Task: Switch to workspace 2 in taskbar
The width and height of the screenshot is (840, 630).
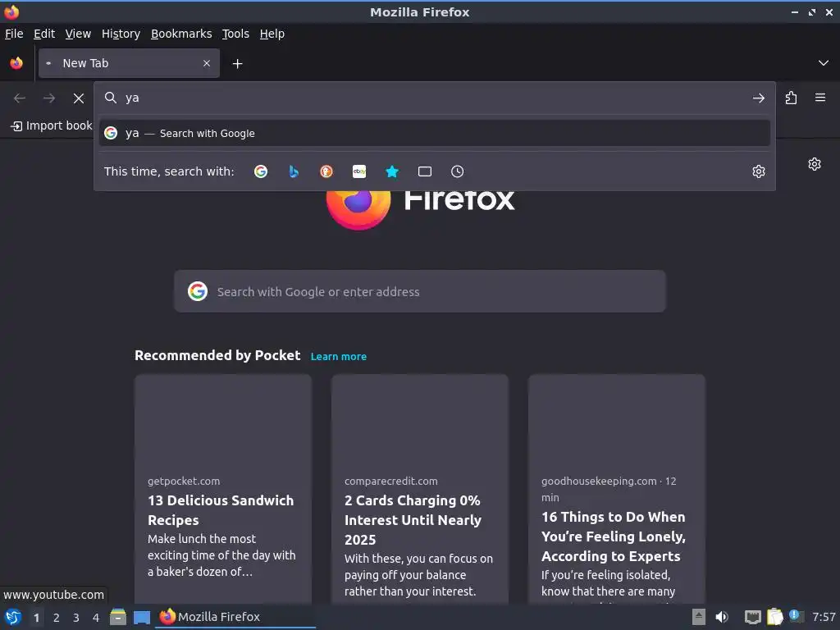Action: pyautogui.click(x=57, y=618)
